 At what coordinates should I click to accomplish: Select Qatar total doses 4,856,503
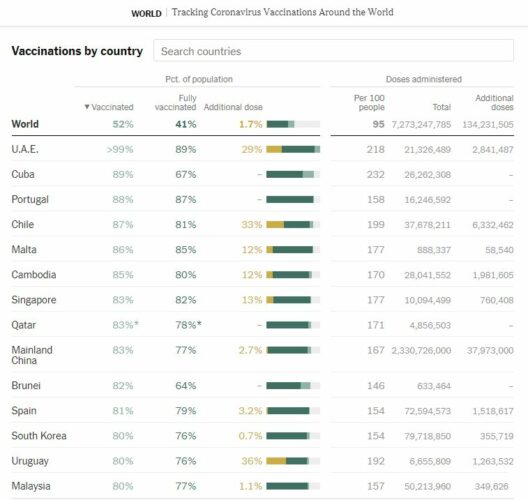coord(430,325)
